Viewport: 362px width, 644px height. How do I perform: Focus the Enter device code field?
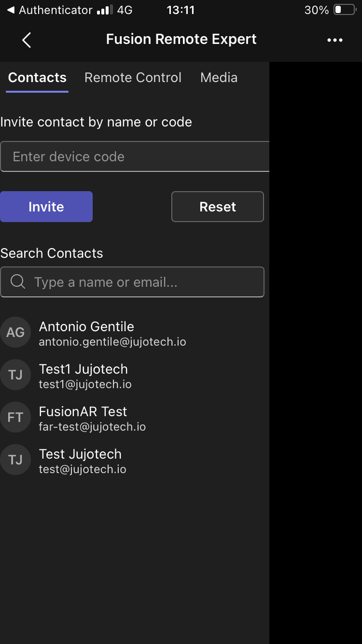[135, 156]
